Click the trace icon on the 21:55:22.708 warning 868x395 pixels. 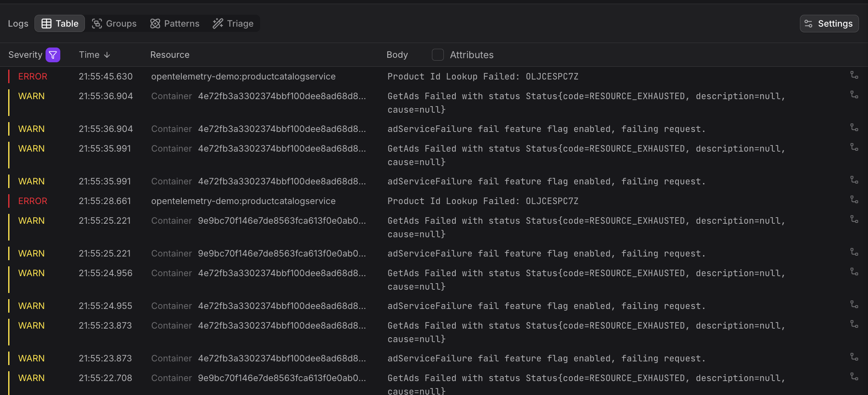pyautogui.click(x=854, y=377)
